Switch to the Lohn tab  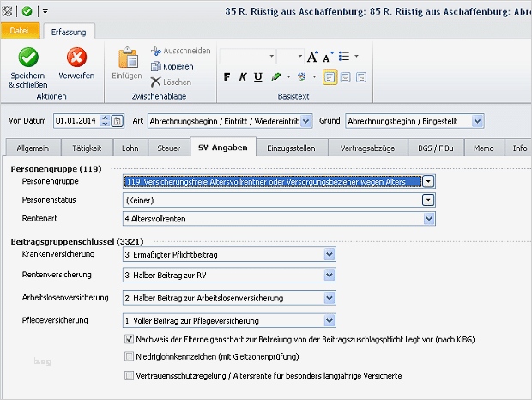click(x=130, y=148)
